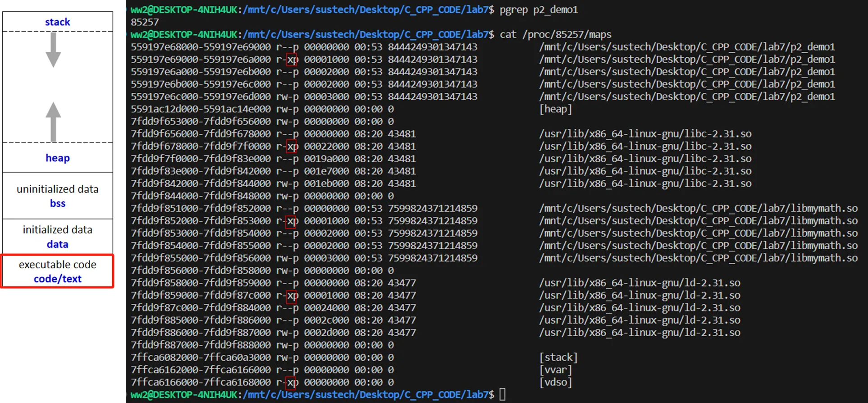This screenshot has width=868, height=403.
Task: Click the [stack] mapping label
Action: (558, 357)
